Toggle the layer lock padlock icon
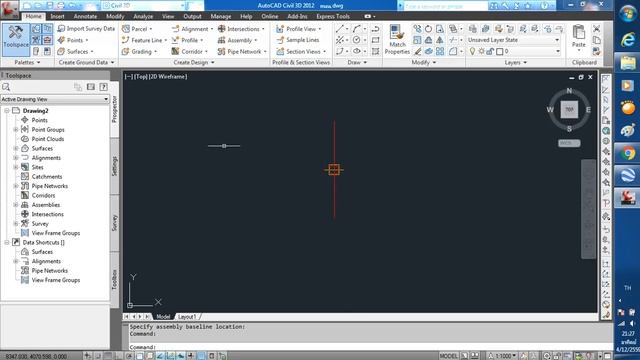Viewport: 640px width, 360px height. pos(490,51)
